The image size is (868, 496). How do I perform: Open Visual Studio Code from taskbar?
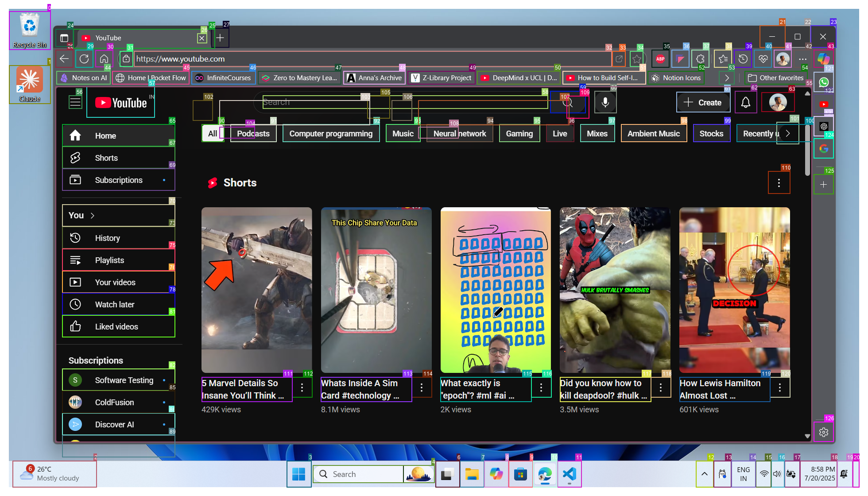[569, 474]
